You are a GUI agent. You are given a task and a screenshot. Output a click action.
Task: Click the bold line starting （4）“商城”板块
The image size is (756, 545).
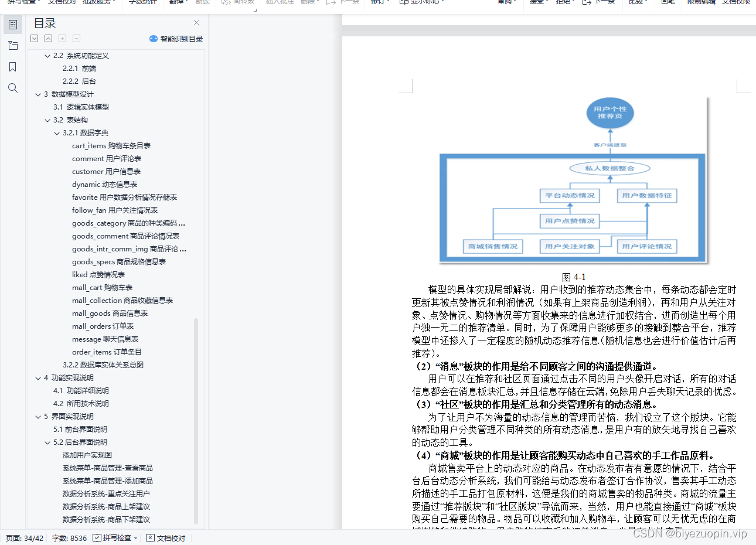pos(564,455)
